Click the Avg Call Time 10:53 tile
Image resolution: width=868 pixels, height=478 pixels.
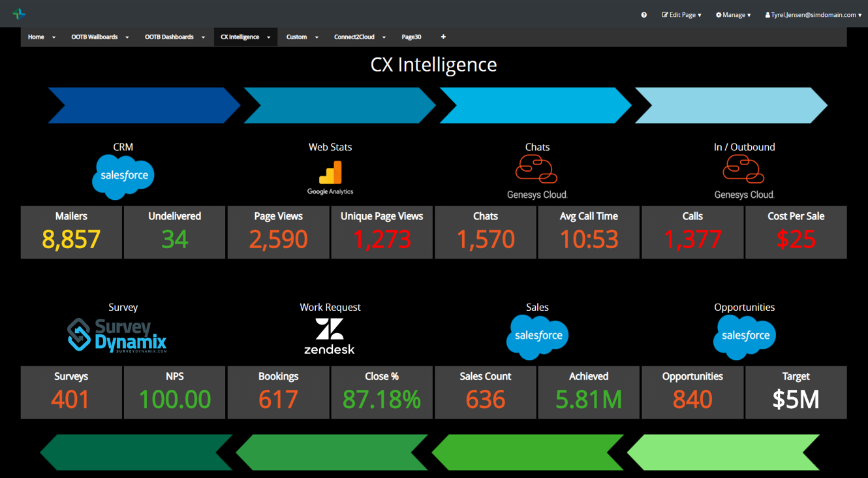click(589, 232)
